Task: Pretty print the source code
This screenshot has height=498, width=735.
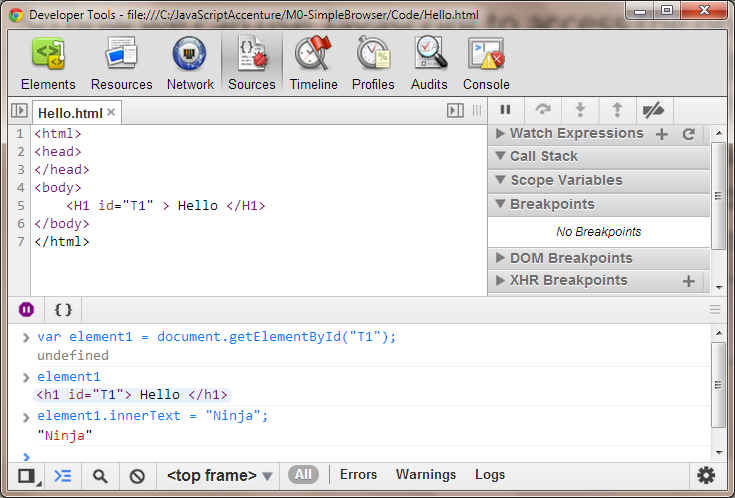Action: (63, 309)
